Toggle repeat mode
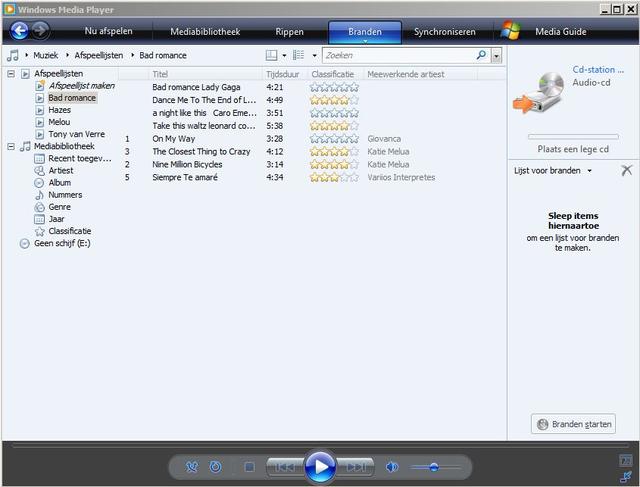640x487 pixels. tap(215, 467)
